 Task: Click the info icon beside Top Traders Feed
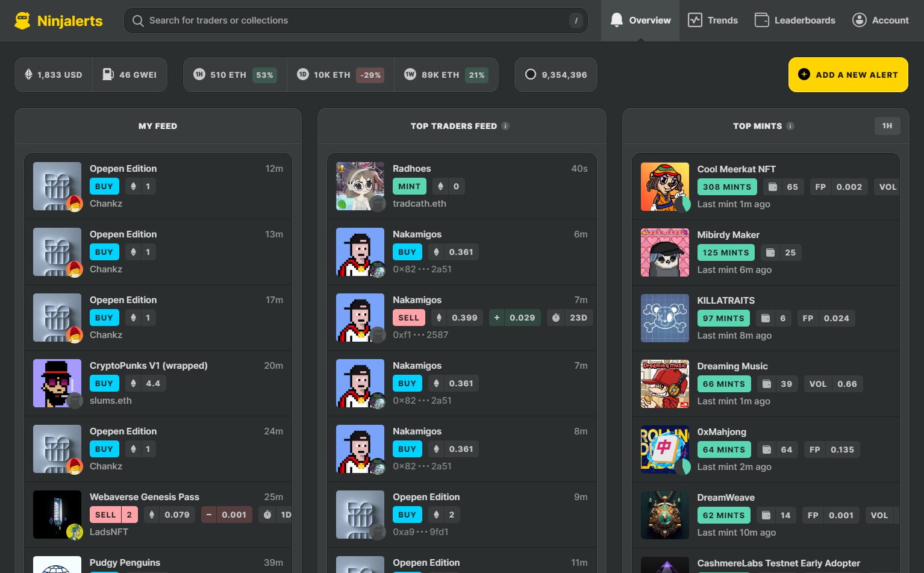pyautogui.click(x=505, y=126)
